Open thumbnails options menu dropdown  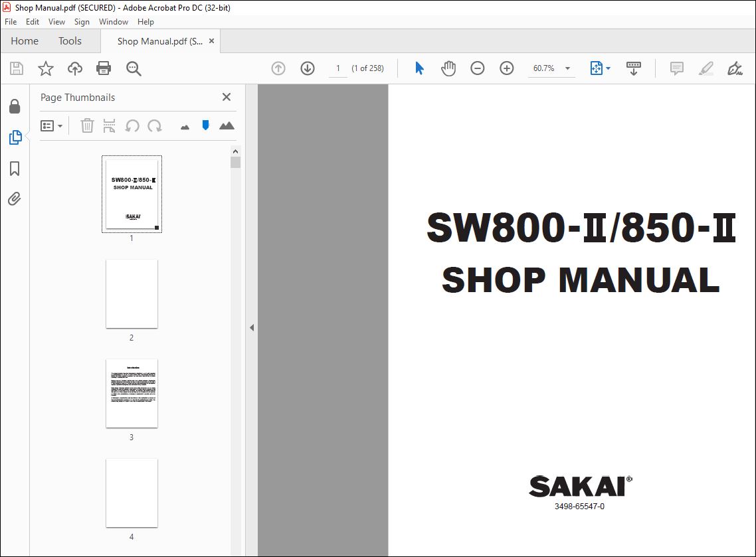tap(52, 125)
